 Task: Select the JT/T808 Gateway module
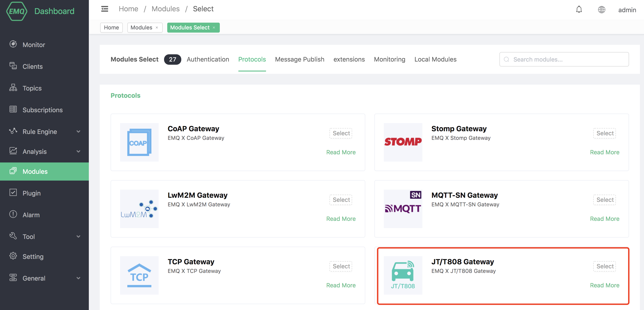coord(605,266)
